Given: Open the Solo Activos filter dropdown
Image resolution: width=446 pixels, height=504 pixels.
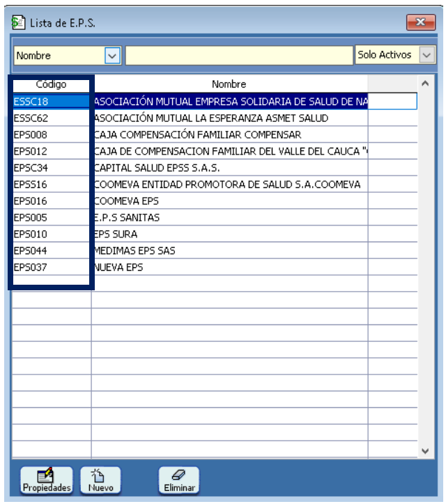Looking at the screenshot, I should point(427,55).
